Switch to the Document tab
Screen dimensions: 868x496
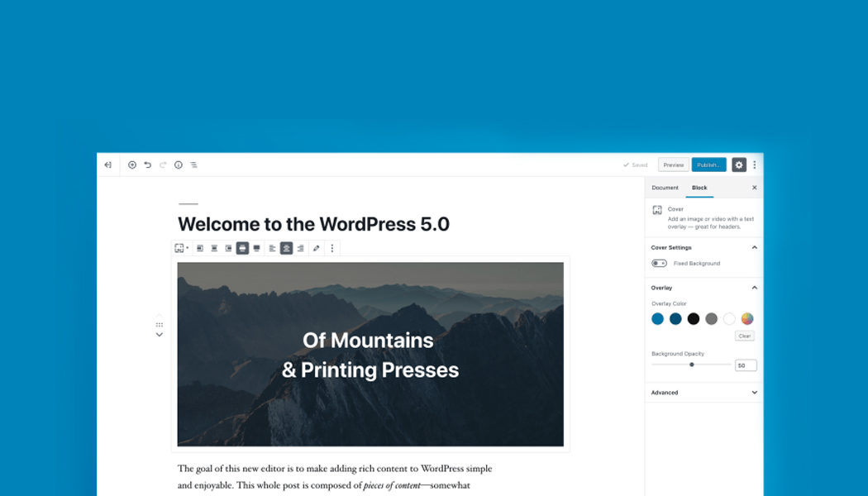point(665,188)
